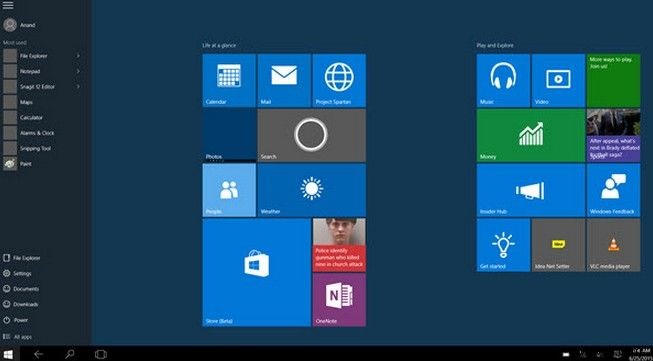Screen dimensions: 653x361
Task: Expand File Explorer jump list arrow
Action: coord(78,56)
